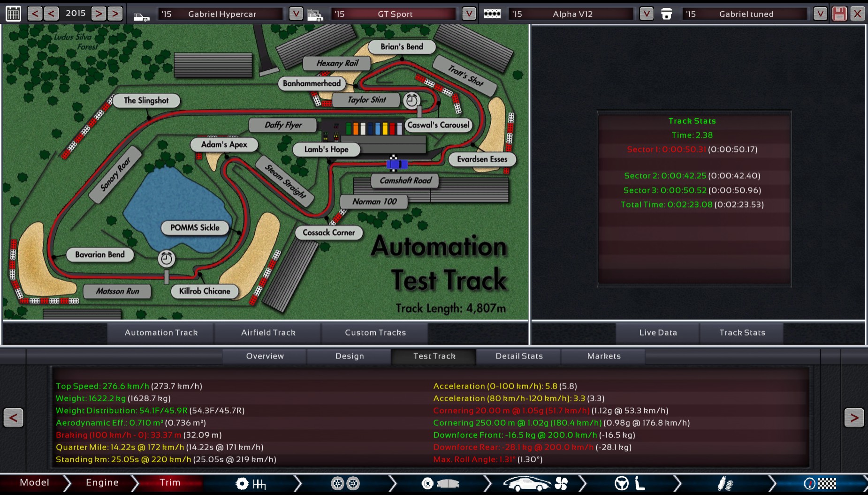Click the Lamb's Hope label
868x495 pixels.
click(326, 150)
